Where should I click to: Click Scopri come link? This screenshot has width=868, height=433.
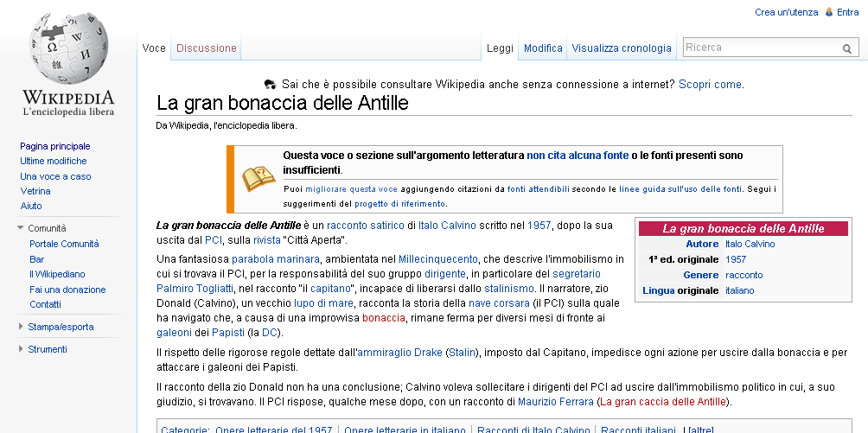[x=710, y=85]
